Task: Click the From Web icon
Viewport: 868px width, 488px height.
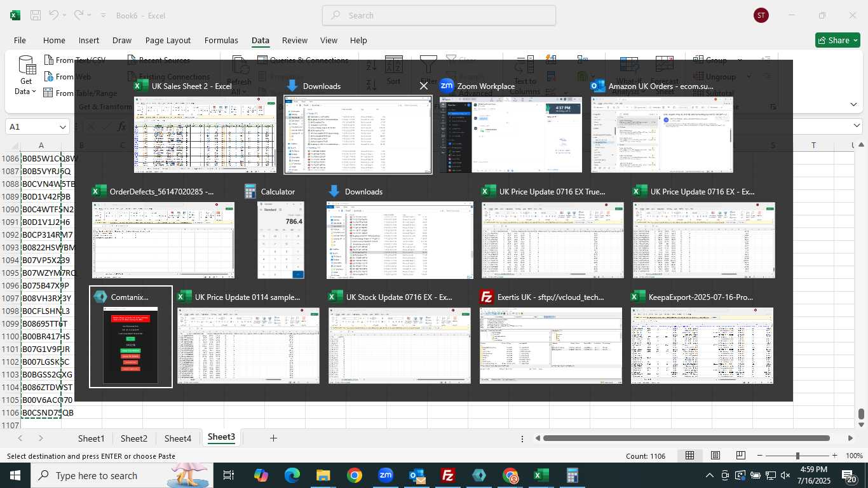Action: [49, 77]
